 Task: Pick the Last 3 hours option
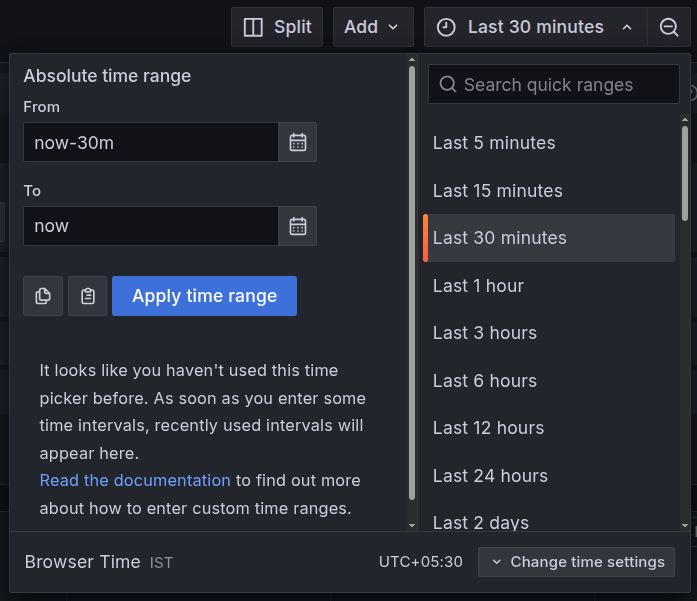pyautogui.click(x=485, y=333)
